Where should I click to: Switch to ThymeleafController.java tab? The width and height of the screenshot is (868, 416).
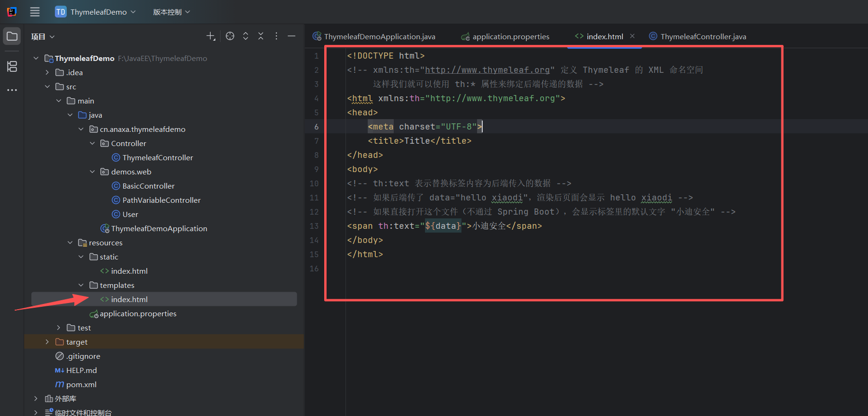tap(698, 36)
